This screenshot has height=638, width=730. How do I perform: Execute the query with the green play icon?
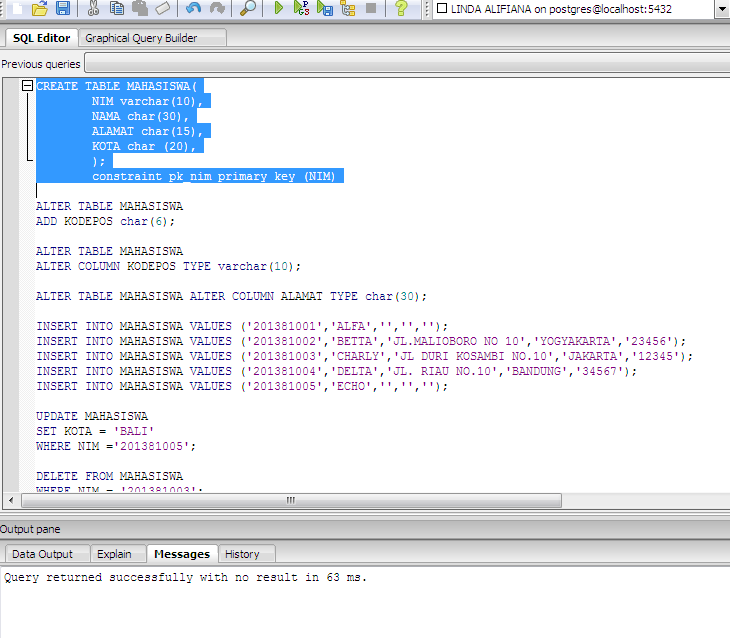pyautogui.click(x=278, y=8)
